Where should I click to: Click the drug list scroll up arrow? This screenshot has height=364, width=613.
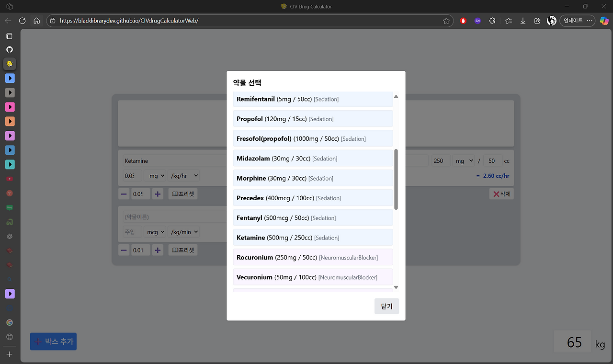pos(396,96)
